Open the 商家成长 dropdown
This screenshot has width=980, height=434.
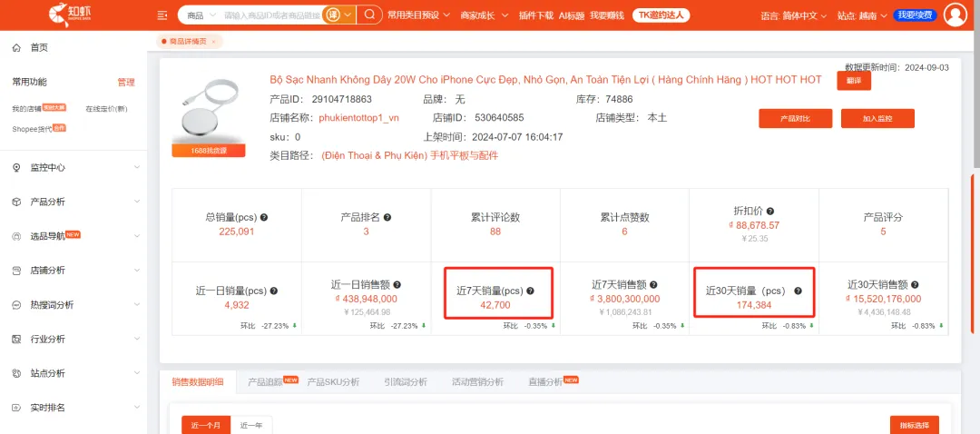click(x=485, y=15)
